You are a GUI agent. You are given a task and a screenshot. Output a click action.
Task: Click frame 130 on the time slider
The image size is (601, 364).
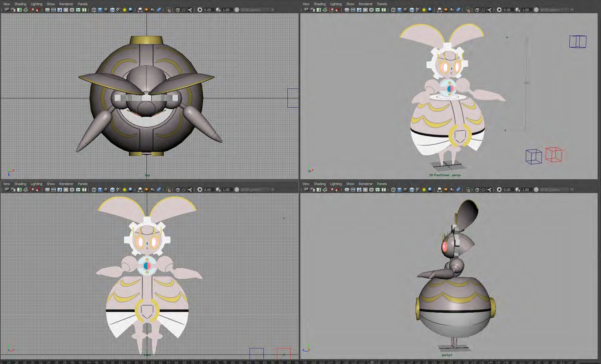(x=434, y=362)
